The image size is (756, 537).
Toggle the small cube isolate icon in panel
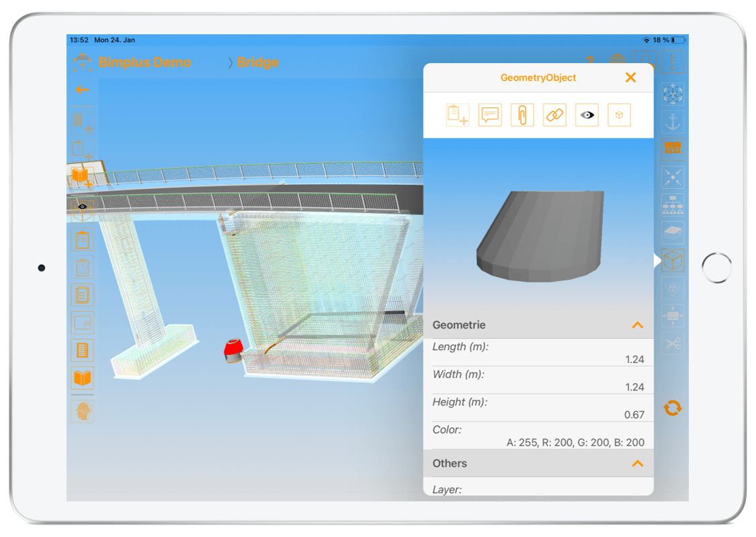(619, 115)
